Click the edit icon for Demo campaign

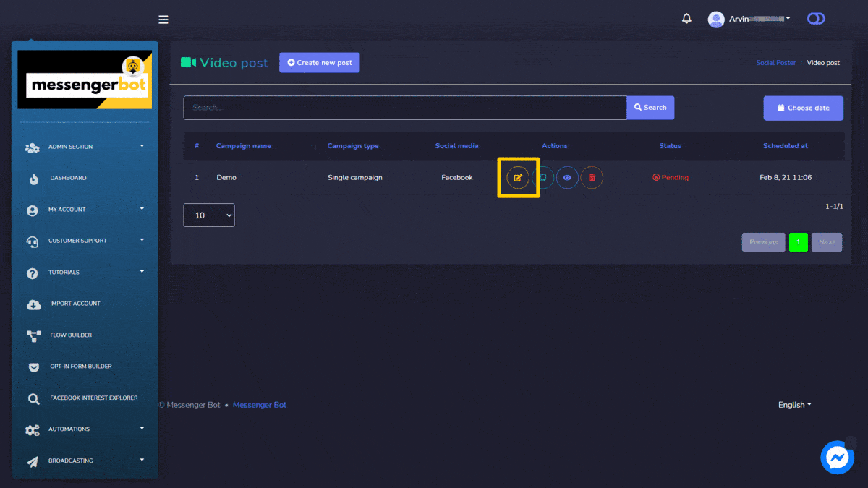click(x=518, y=177)
